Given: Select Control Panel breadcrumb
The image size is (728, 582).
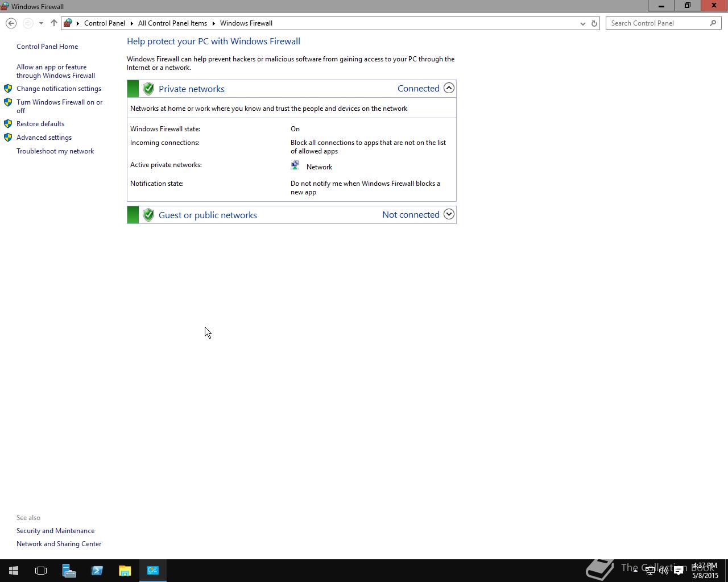Looking at the screenshot, I should pos(105,23).
